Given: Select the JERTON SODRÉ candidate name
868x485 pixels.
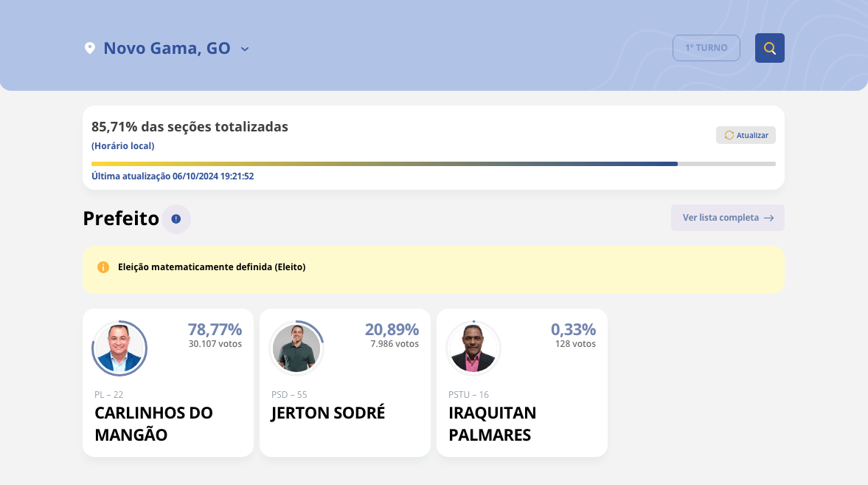Looking at the screenshot, I should click(328, 413).
